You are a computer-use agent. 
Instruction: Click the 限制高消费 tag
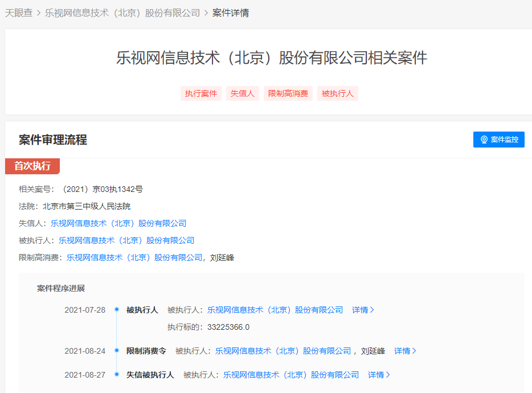(x=288, y=93)
